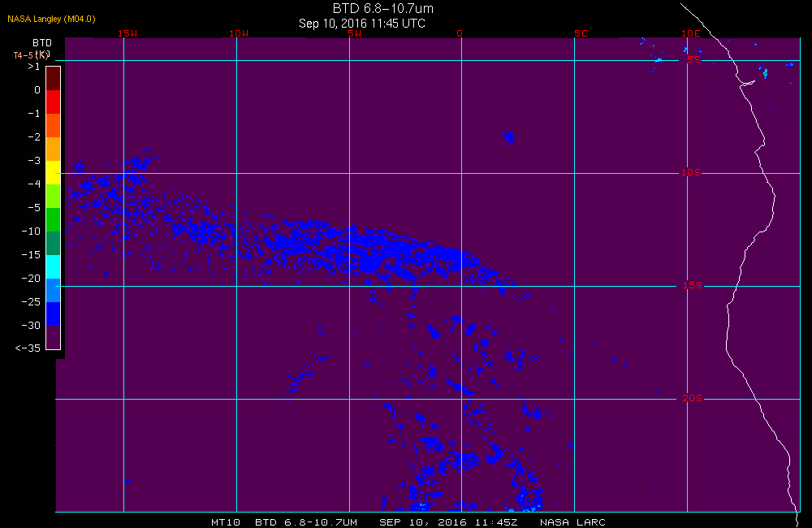Click the cyan -15 legend swatch

point(54,267)
